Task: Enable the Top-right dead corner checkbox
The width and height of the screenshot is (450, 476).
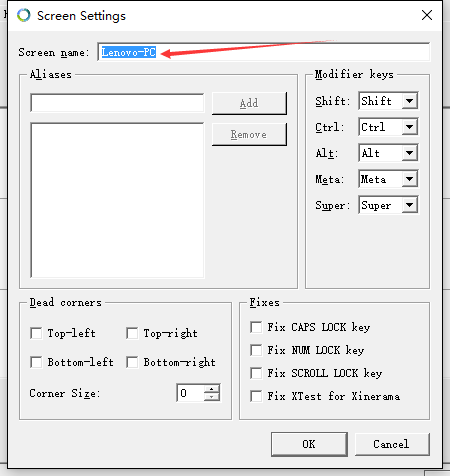Action: 132,333
